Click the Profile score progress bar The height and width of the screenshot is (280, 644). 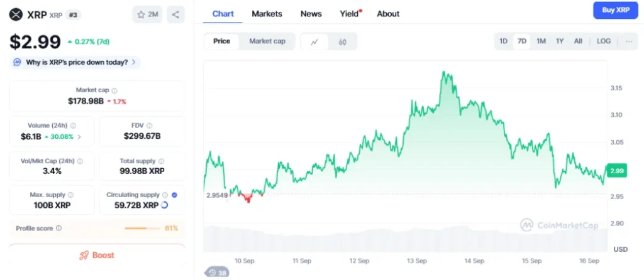[143, 229]
